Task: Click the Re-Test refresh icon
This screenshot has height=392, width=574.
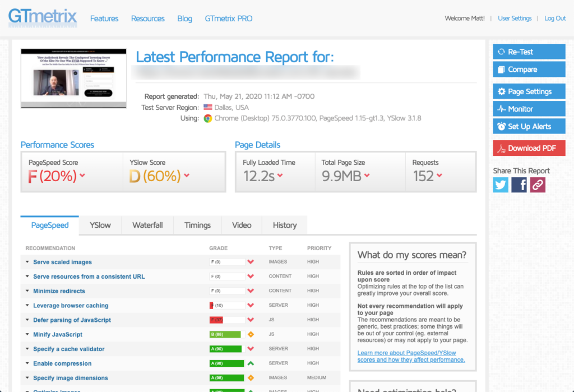Action: pos(501,52)
